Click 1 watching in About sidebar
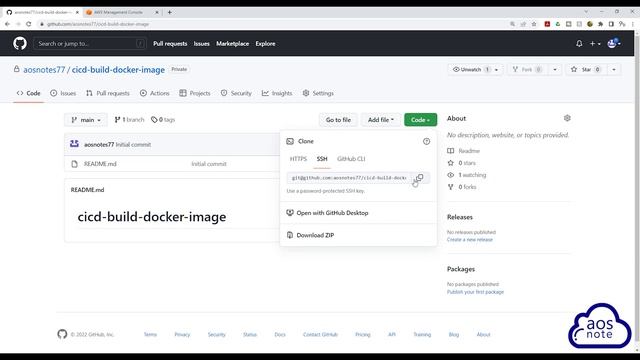Screen dimensions: 640x360 pyautogui.click(x=472, y=175)
